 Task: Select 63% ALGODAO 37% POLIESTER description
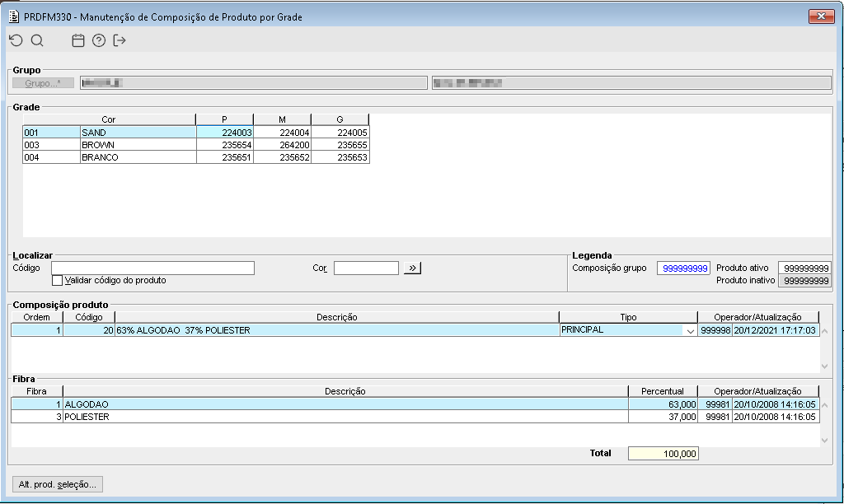coord(337,330)
